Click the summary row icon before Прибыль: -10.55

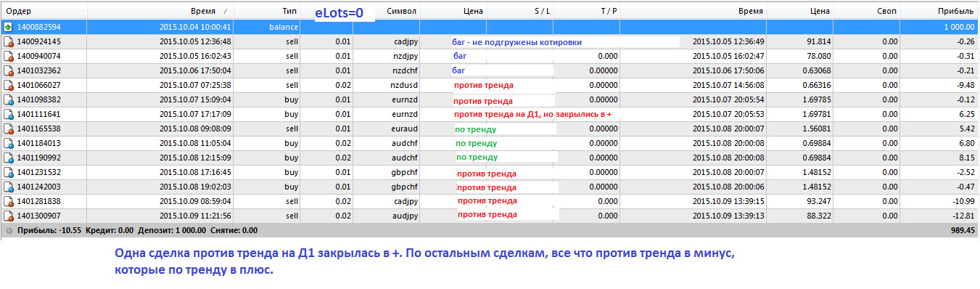(8, 230)
